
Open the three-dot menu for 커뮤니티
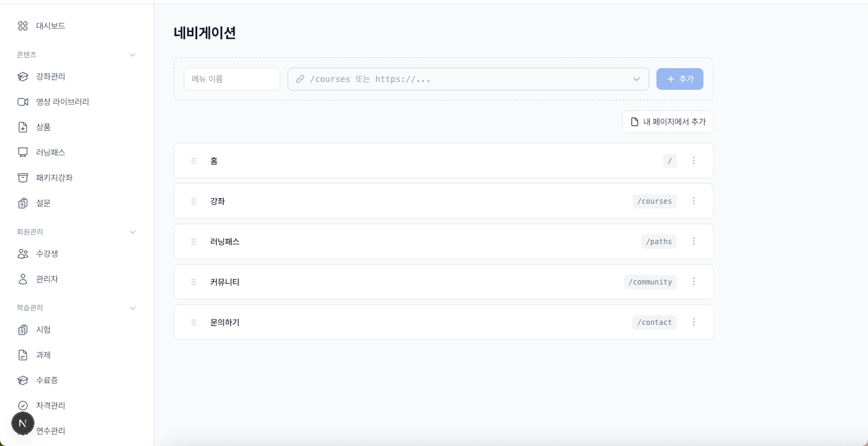click(x=694, y=281)
